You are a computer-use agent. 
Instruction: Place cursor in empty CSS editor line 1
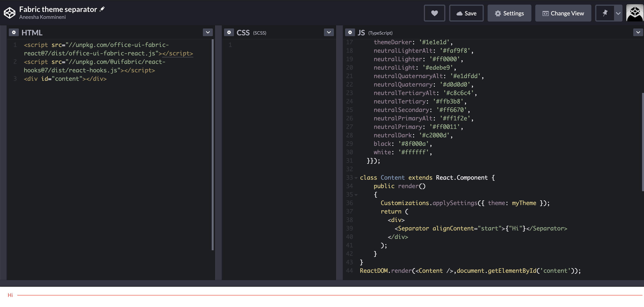pos(285,45)
